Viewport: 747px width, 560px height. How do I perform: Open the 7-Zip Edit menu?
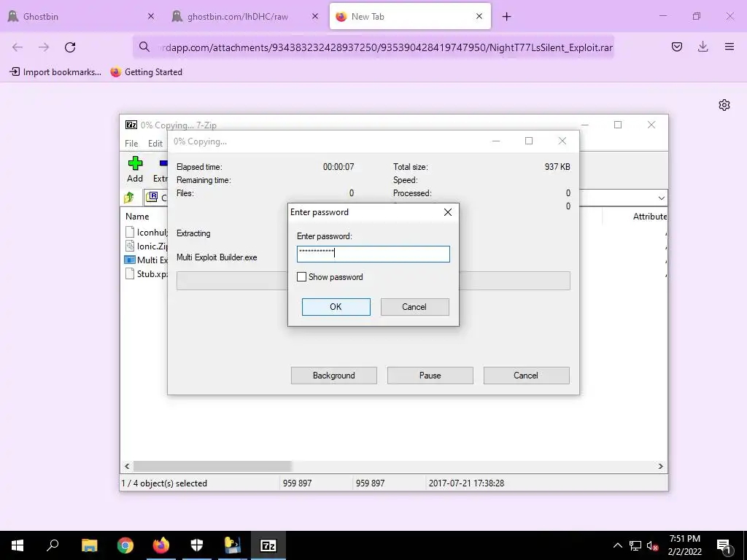(155, 144)
